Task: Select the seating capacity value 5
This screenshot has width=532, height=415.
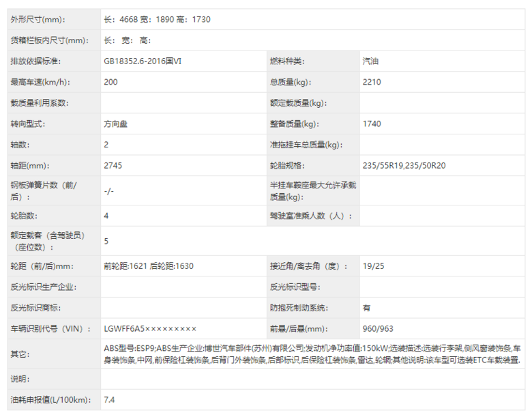Action: [x=106, y=241]
